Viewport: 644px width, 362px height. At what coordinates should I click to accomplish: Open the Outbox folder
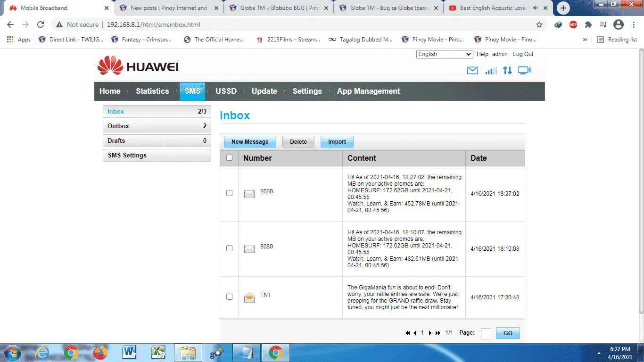(x=157, y=126)
